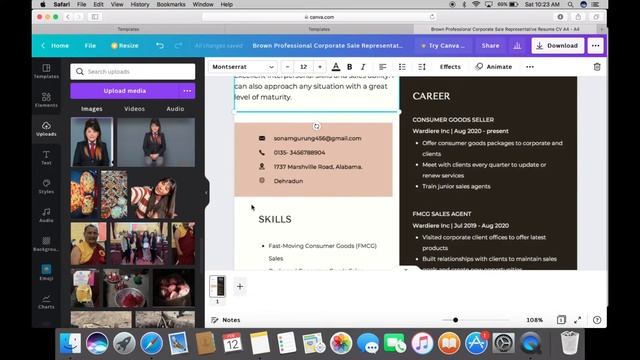Click the Share button

click(490, 46)
